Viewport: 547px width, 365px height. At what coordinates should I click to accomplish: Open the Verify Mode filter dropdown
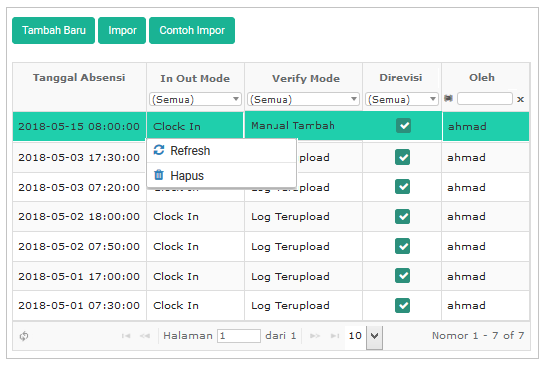303,99
